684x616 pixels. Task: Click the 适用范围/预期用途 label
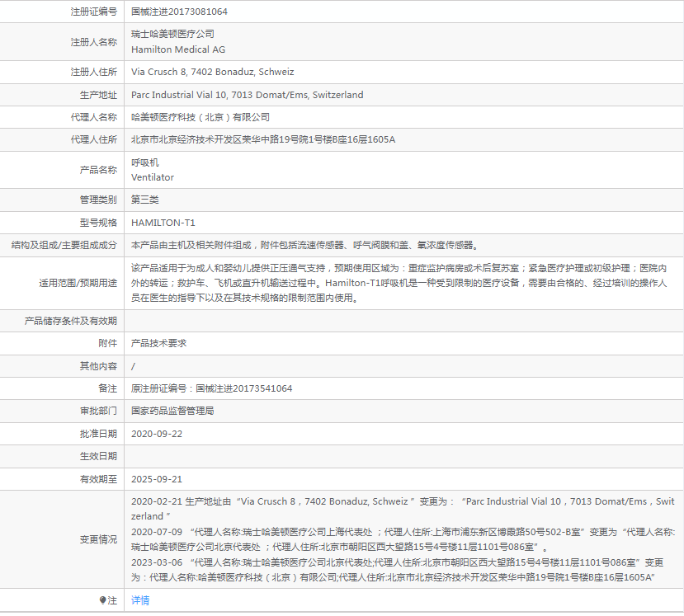(78, 284)
